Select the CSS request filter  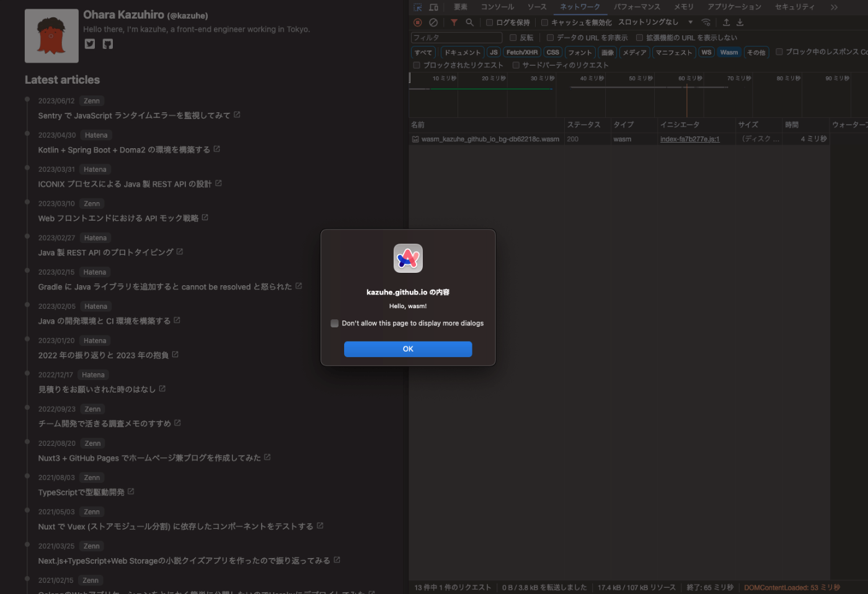[x=553, y=53]
